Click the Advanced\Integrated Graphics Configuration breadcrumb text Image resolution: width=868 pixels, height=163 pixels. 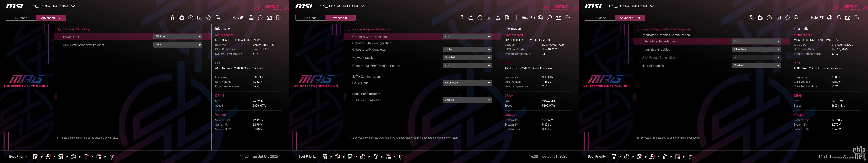[666, 30]
